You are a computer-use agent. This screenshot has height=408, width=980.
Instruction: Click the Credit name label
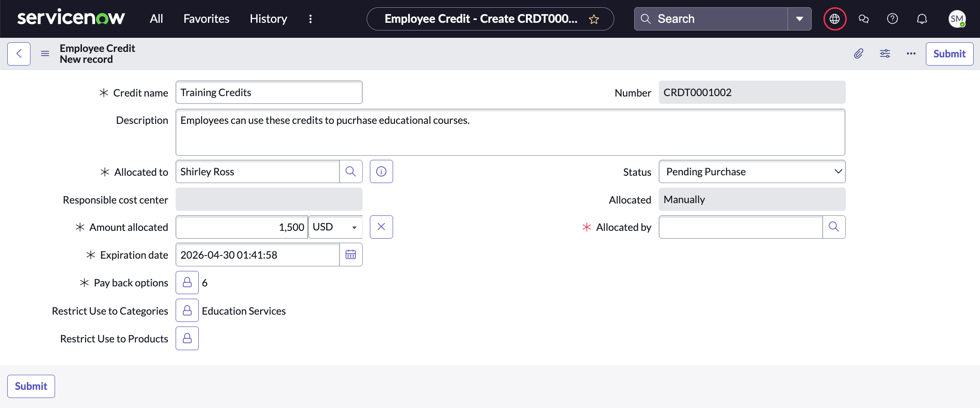(x=141, y=93)
